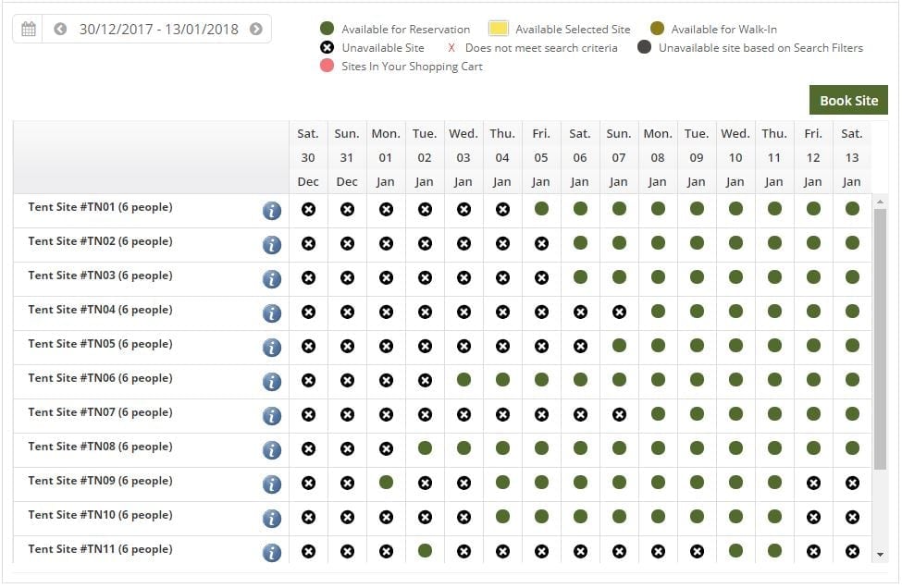Viewport: 902px width, 588px height.
Task: Show info for Tent Site #TN11
Action: (271, 552)
